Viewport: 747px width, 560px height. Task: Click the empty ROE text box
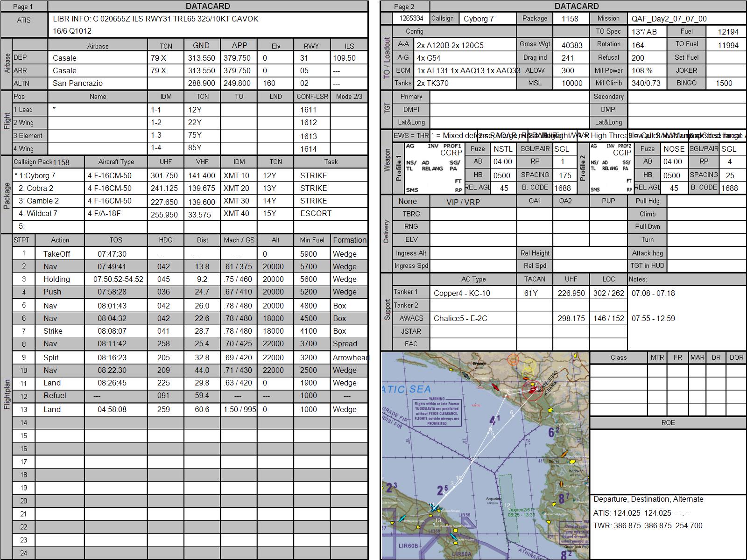668,461
